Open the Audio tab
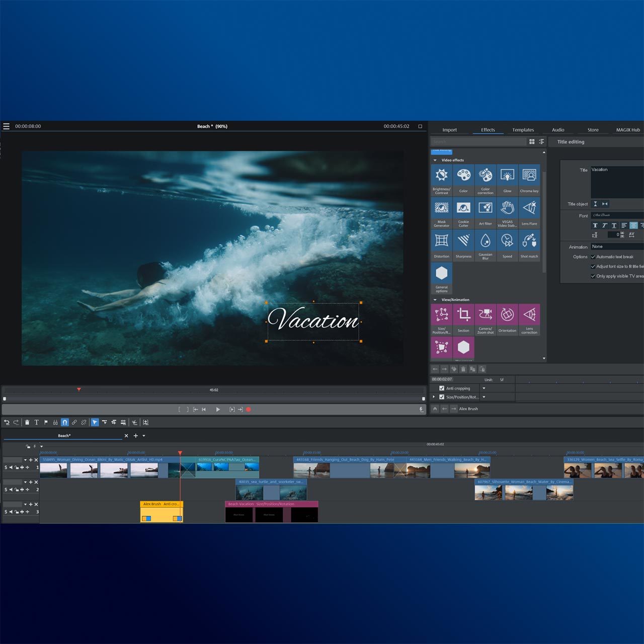This screenshot has width=644, height=644. (558, 130)
